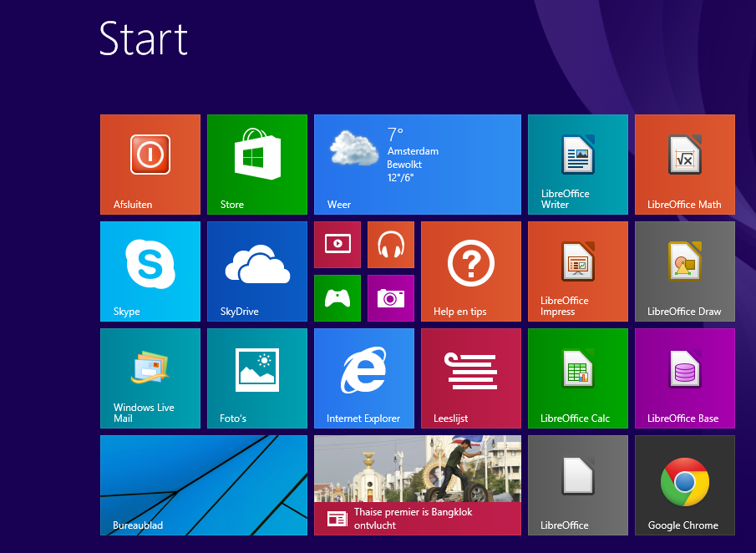Screen dimensions: 756x553
Task: Launch the Windows Store tile
Action: (257, 165)
